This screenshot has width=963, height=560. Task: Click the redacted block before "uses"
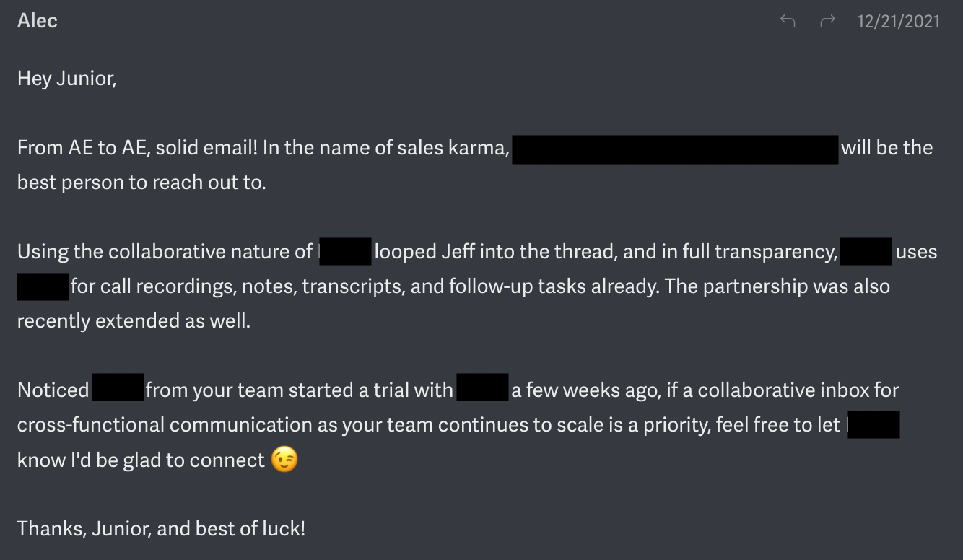coord(866,253)
